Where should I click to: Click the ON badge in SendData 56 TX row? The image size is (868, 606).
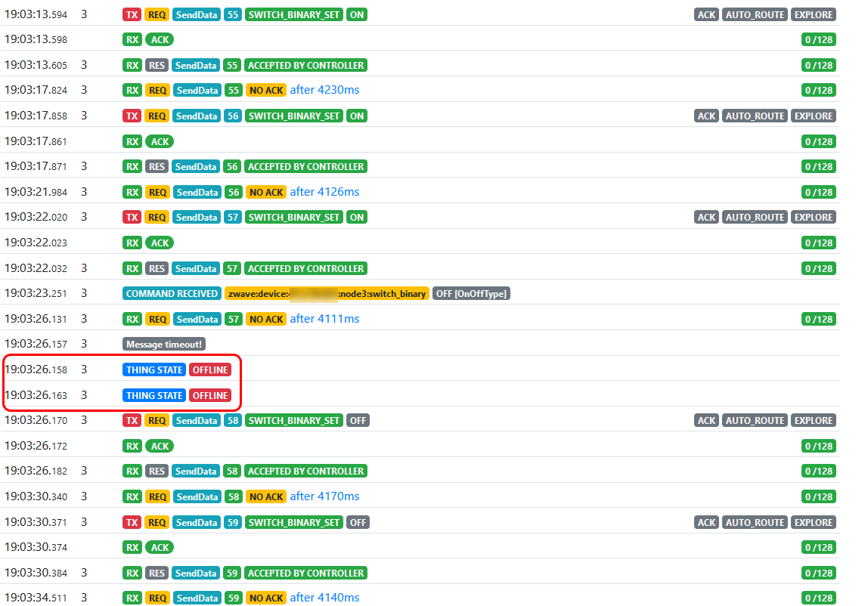point(357,116)
